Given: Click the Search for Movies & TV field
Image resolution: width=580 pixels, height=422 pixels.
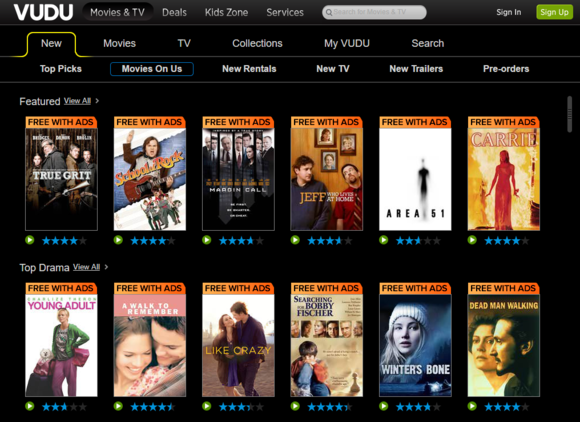Looking at the screenshot, I should click(x=374, y=12).
